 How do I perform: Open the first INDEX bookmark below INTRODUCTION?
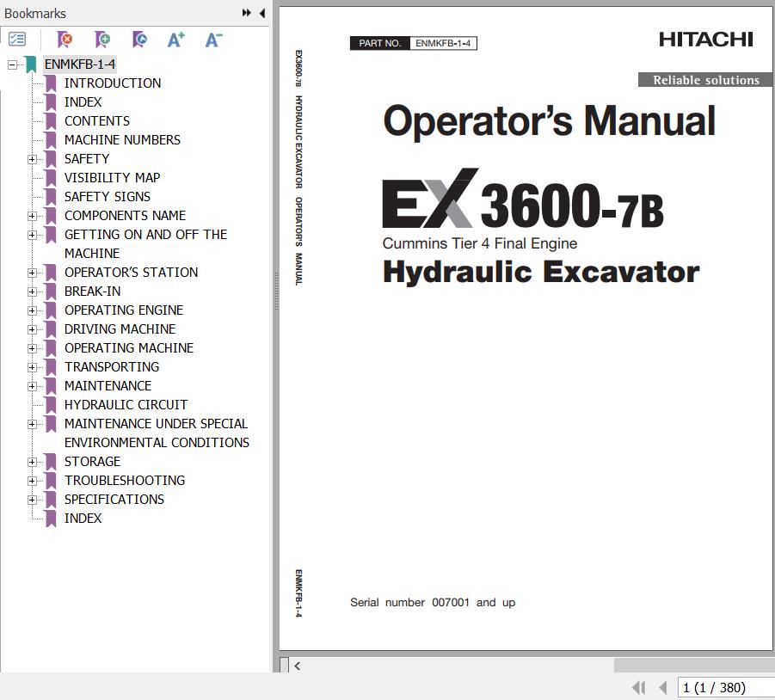pos(83,102)
